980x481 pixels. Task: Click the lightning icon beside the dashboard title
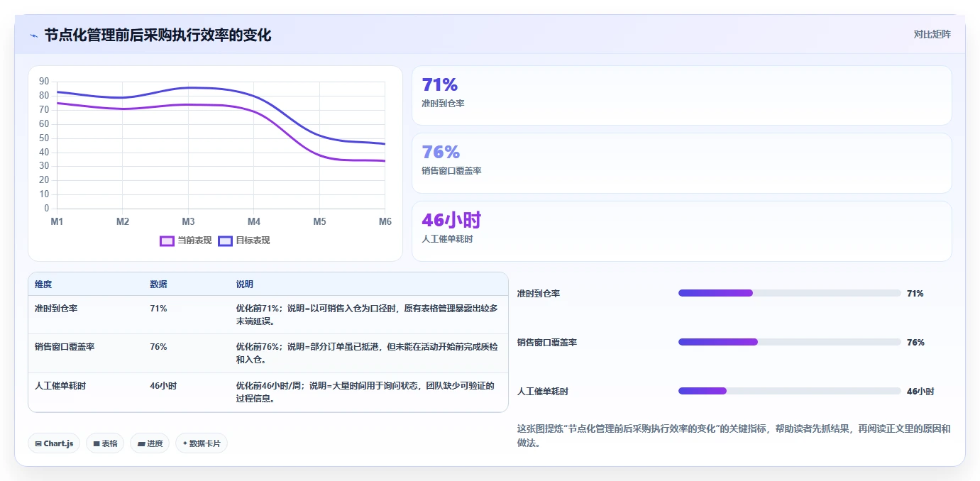(33, 35)
